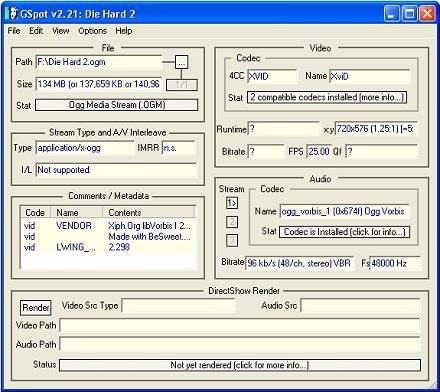The width and height of the screenshot is (440, 392).
Task: Click the Path field showing F:\Die Hard 2.ogm
Action: click(99, 62)
